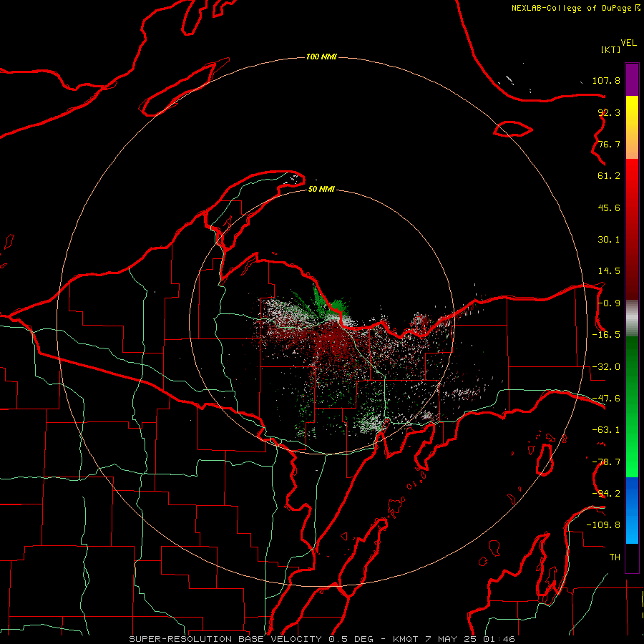Click the 30.1 velocity scale value
644x644 pixels.
point(609,240)
